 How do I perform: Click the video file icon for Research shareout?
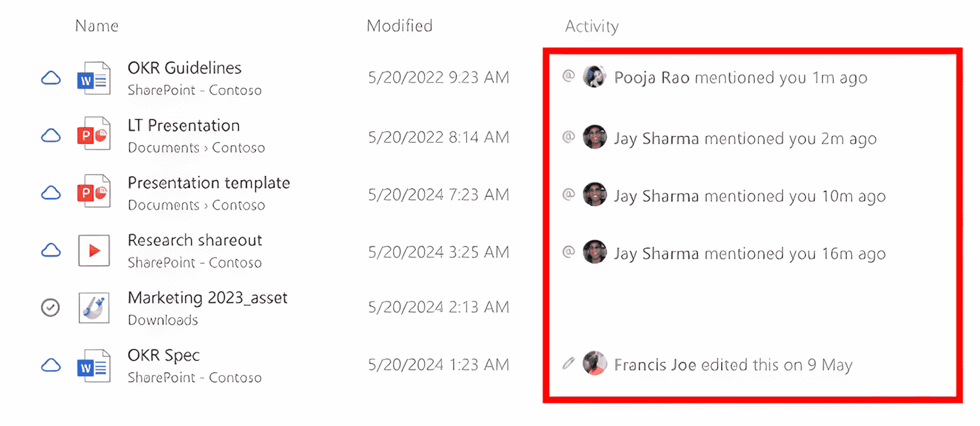(94, 250)
